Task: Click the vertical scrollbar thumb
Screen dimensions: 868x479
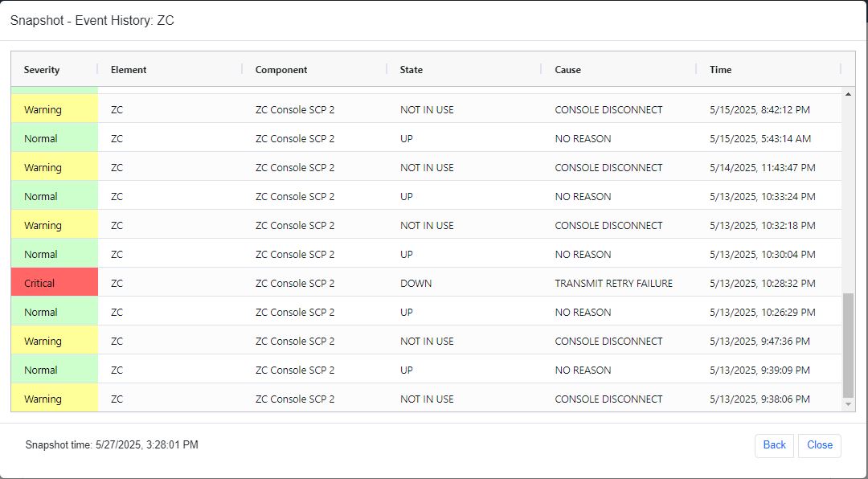Action: [848, 346]
